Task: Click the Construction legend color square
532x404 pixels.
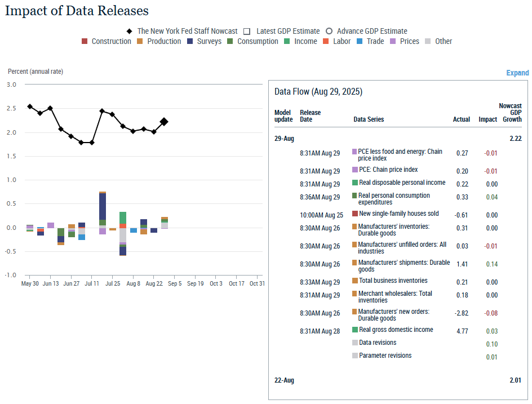Action: tap(85, 41)
